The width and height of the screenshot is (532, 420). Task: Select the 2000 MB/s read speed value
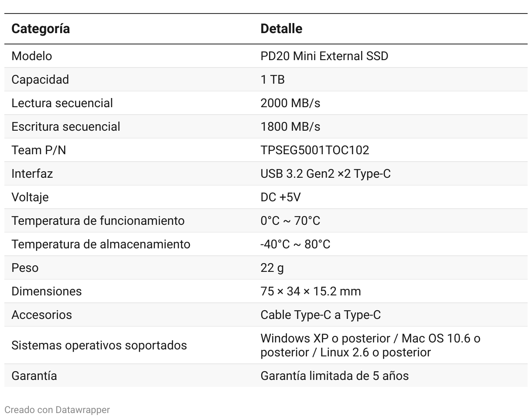(x=290, y=103)
